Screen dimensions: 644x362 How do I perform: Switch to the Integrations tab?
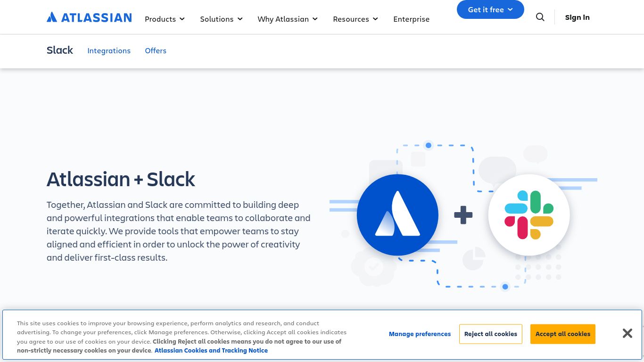109,50
